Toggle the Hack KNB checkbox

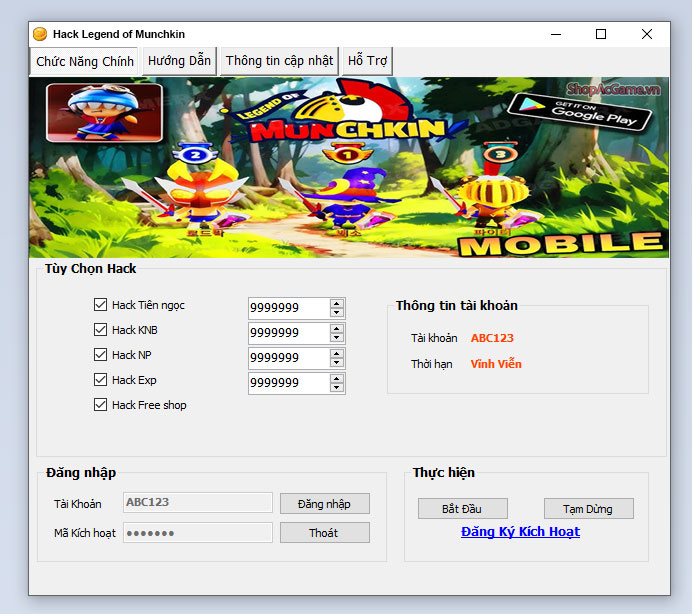pos(100,330)
